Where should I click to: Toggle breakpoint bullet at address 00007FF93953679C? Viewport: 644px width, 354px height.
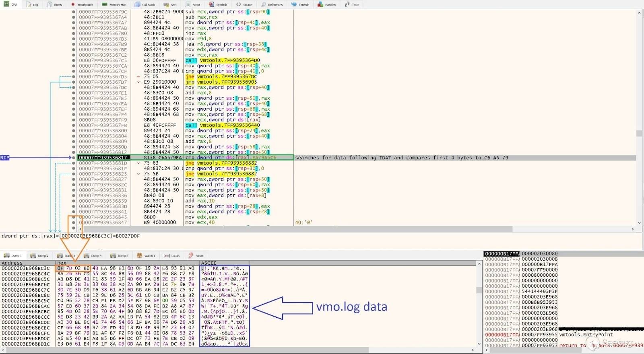[74, 12]
